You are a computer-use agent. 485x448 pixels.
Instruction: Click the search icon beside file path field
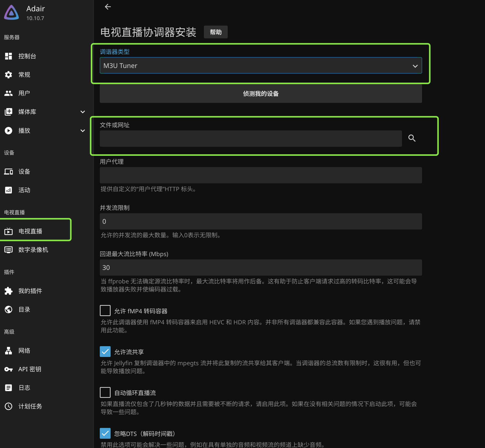(412, 138)
